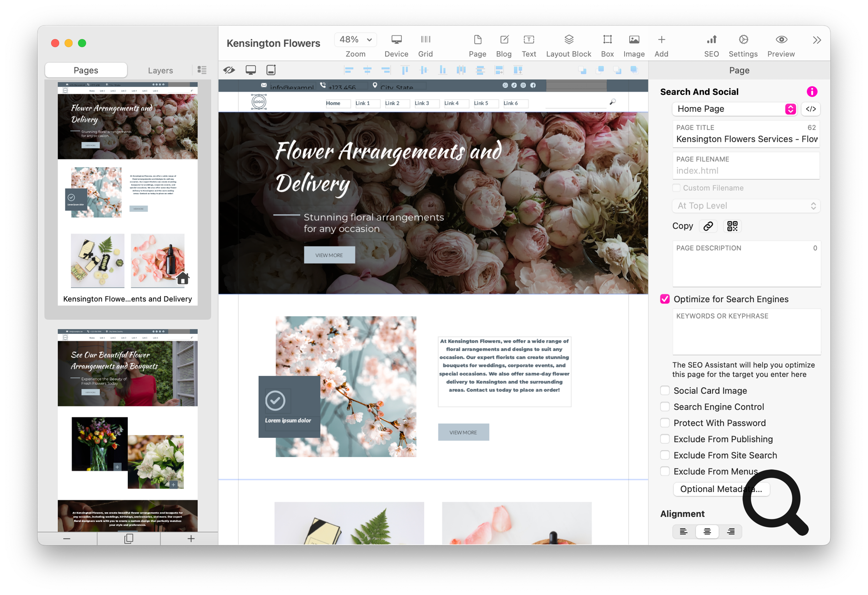Disable Optimize for Search Engines checkbox

click(665, 299)
